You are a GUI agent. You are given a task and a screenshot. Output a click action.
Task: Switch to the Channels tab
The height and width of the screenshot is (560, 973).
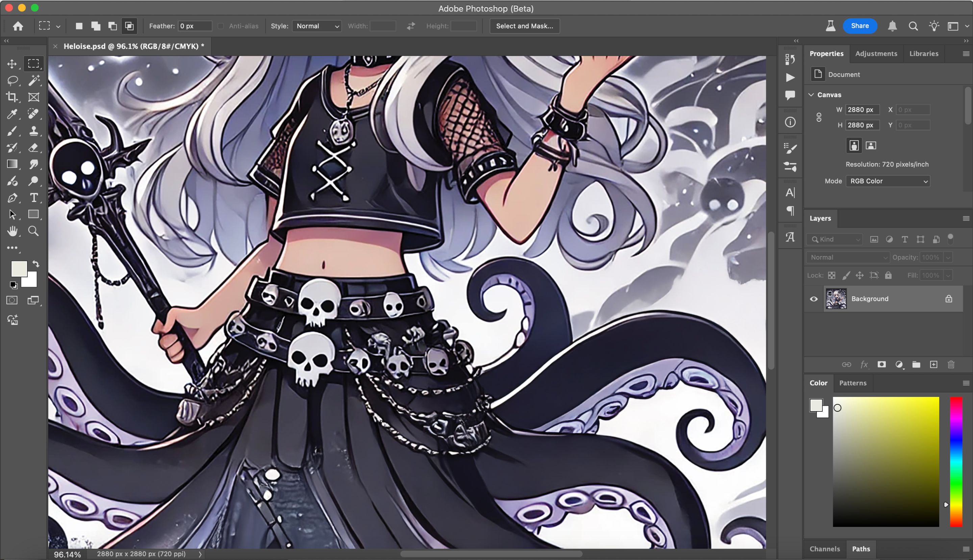click(824, 549)
